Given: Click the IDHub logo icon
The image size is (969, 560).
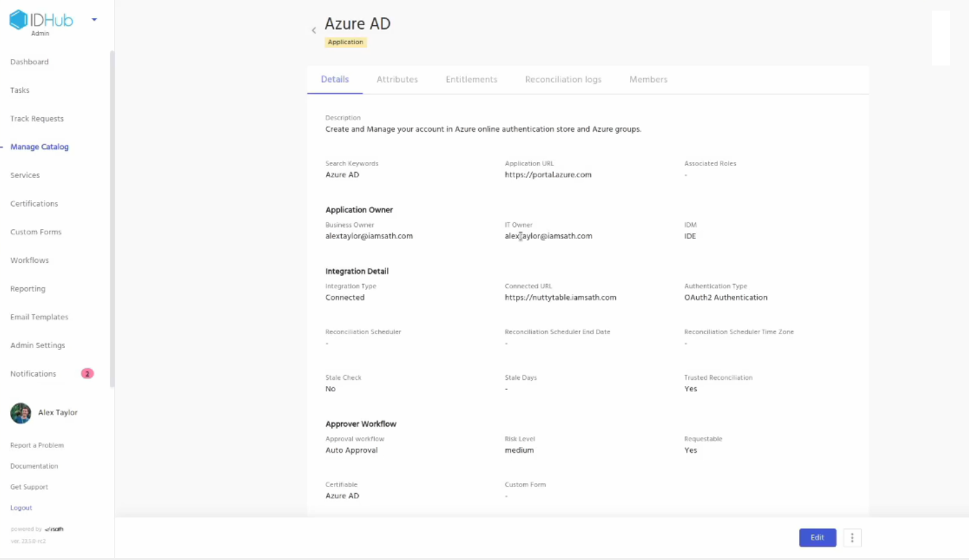Looking at the screenshot, I should 19,20.
